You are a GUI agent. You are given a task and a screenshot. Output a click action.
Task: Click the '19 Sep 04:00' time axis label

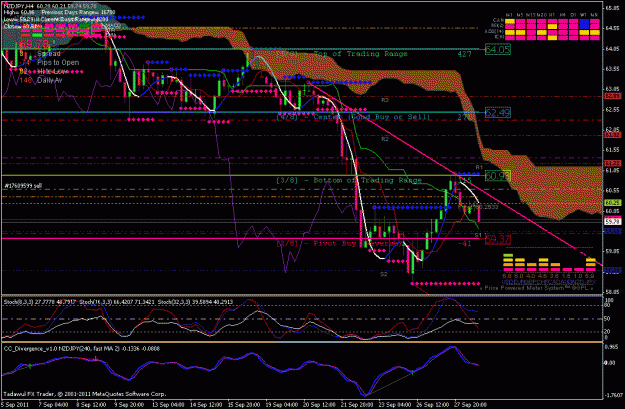pyautogui.click(x=282, y=405)
